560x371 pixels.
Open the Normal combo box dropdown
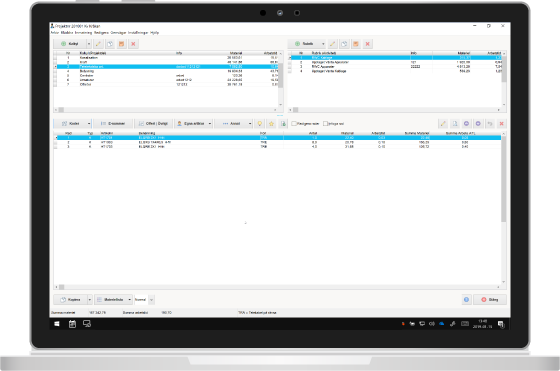pos(151,300)
